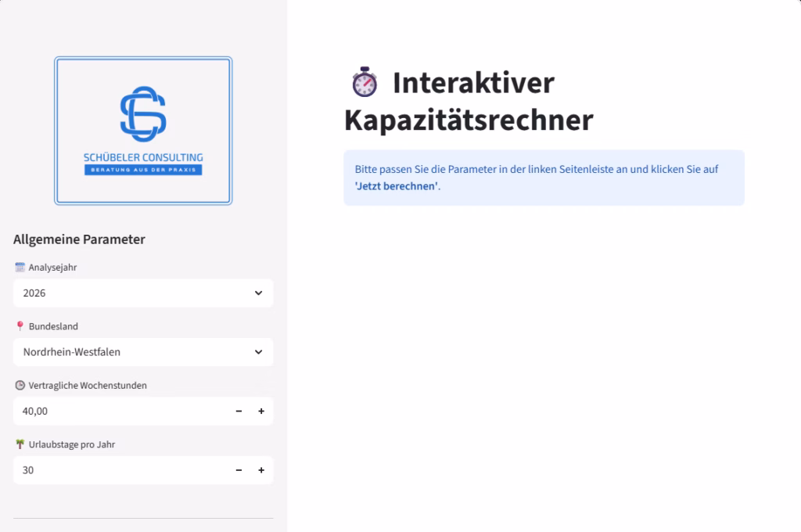Expand the Analysejahr dropdown chevron

tap(259, 293)
